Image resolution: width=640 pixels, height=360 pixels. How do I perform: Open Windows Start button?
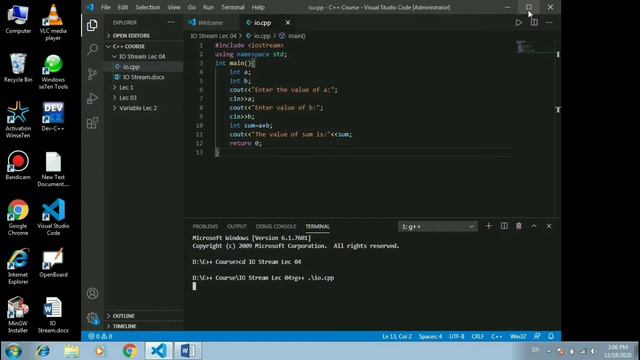(x=13, y=351)
